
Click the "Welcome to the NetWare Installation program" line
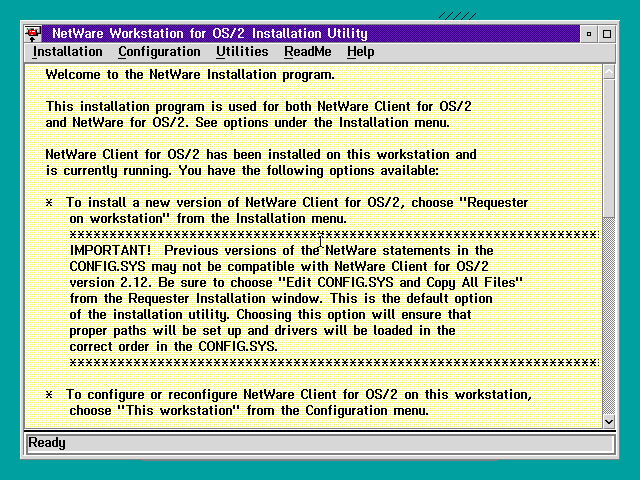pos(190,75)
